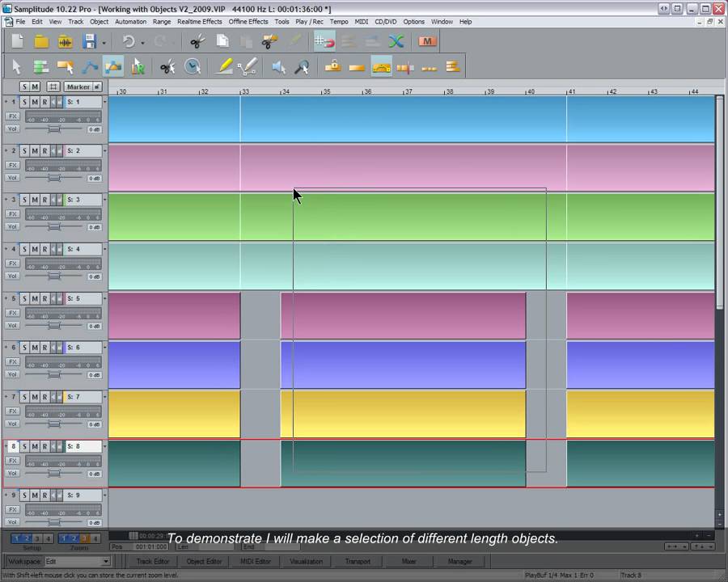Open the Object Editor panel
Image resolution: width=728 pixels, height=582 pixels.
[x=204, y=562]
